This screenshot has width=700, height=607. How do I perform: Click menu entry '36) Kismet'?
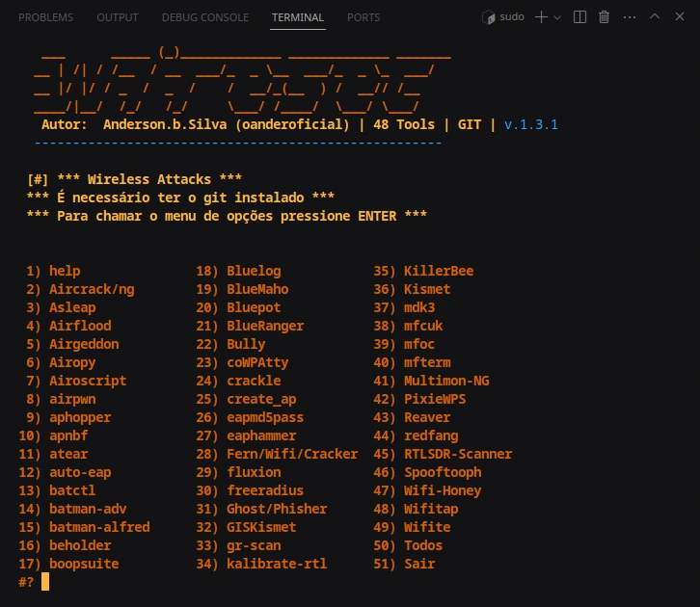coord(412,289)
